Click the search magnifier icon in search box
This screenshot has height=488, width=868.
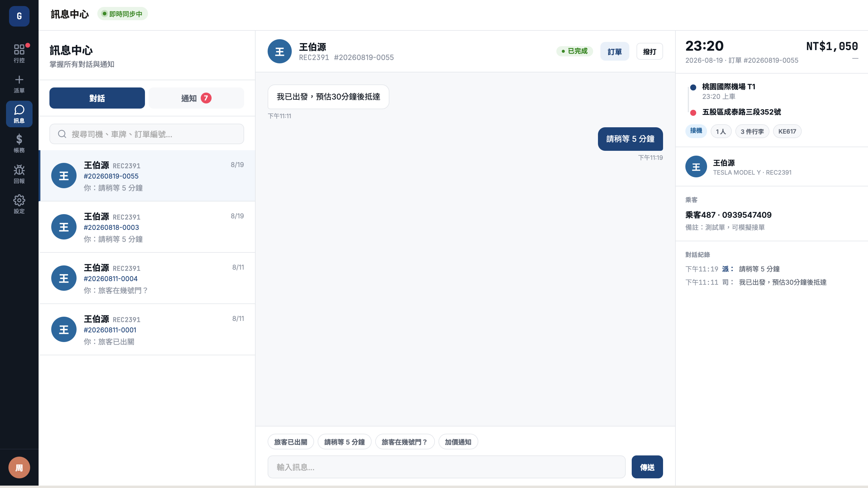[x=62, y=134]
